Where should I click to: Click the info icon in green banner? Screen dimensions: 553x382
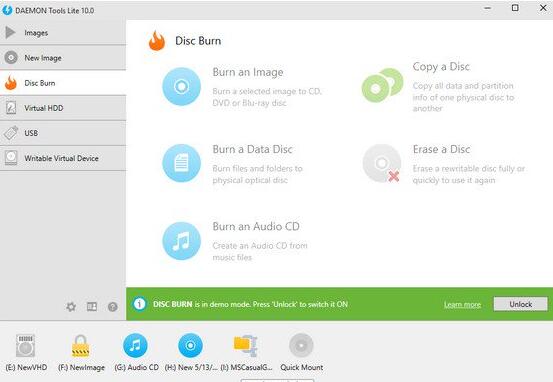[139, 304]
